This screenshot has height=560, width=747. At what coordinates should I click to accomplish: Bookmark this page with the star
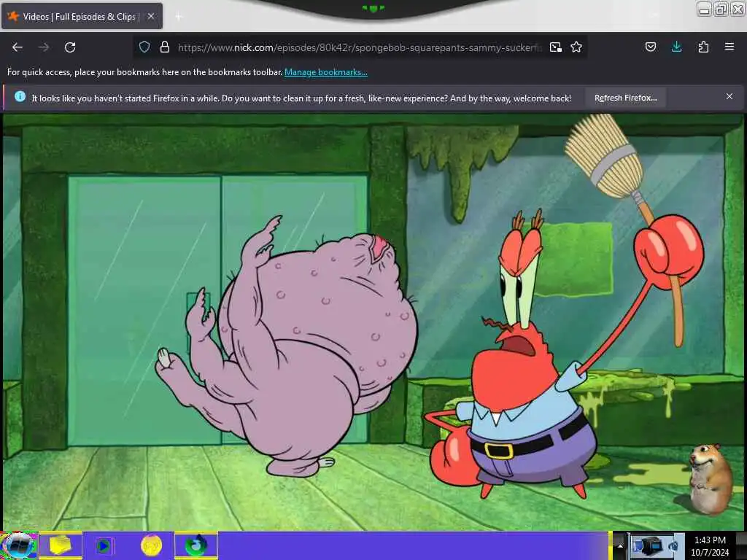click(x=576, y=47)
